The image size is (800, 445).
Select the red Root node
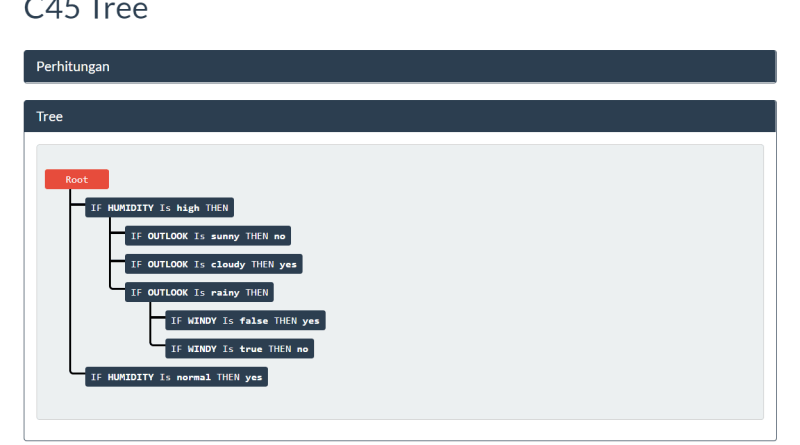[x=77, y=179]
